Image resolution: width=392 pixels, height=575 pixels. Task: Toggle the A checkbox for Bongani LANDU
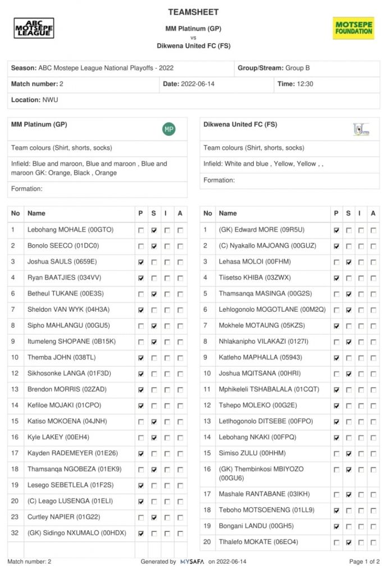click(x=373, y=527)
